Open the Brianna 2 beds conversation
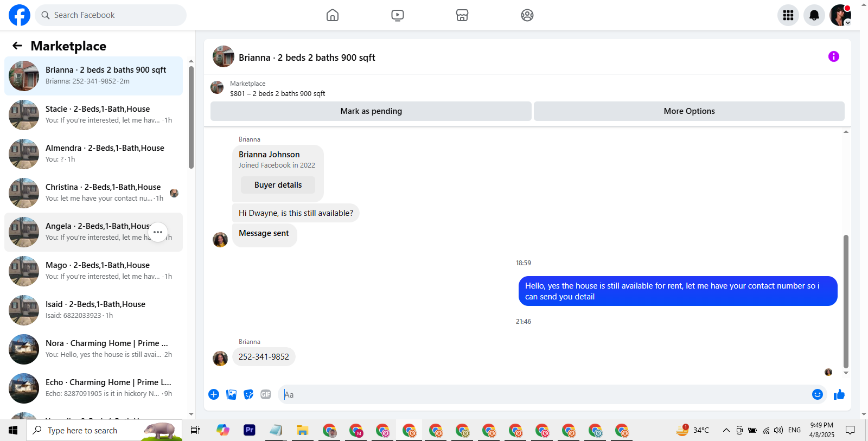 (93, 76)
